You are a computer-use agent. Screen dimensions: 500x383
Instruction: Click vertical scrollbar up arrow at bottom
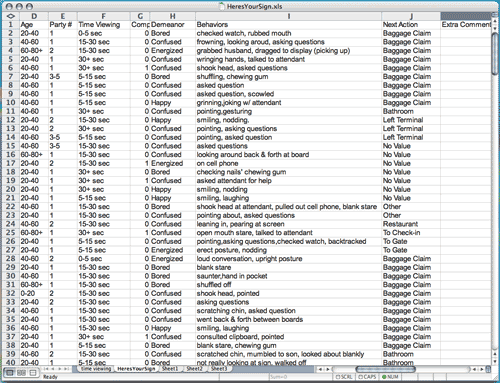pos(495,354)
